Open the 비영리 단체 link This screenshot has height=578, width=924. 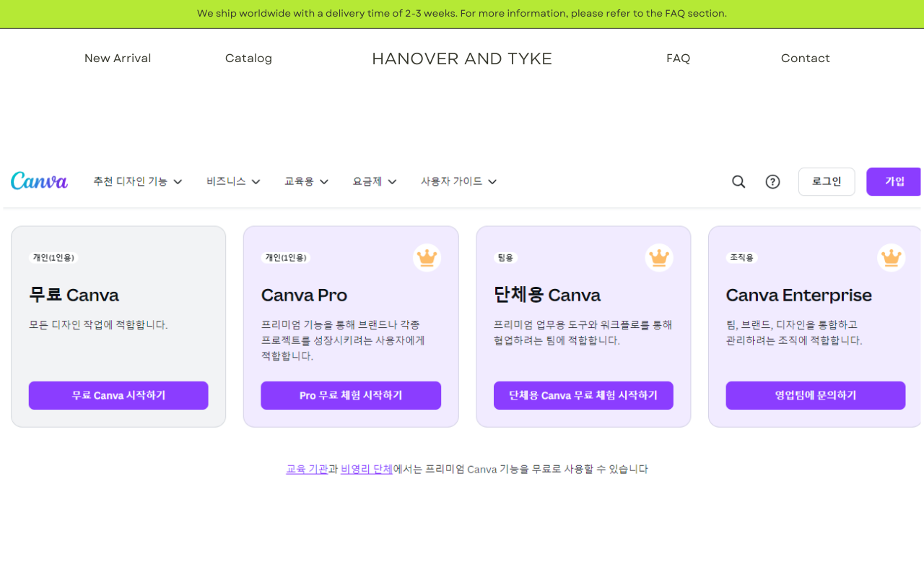pyautogui.click(x=367, y=469)
